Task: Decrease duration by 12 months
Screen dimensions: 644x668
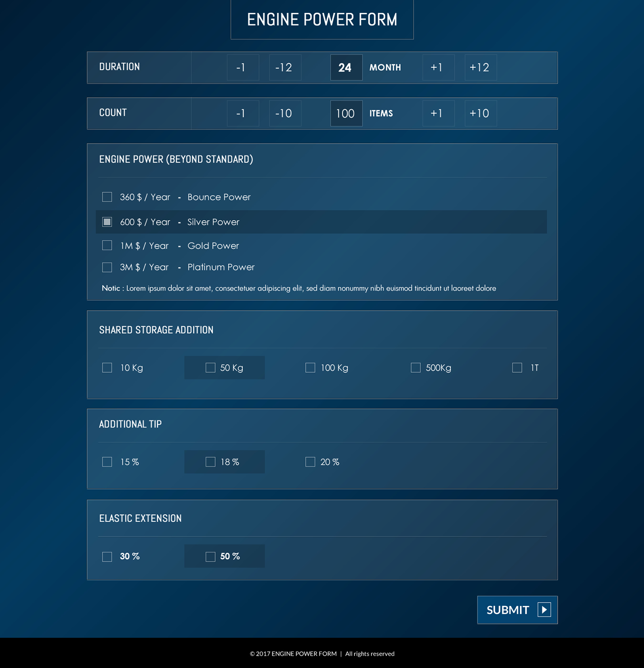Action: (x=285, y=67)
